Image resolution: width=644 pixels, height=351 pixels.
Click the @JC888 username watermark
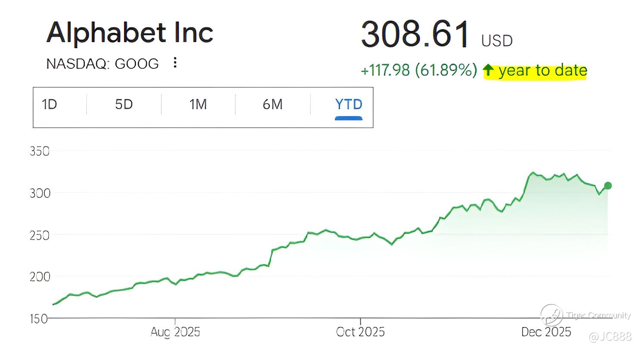(610, 336)
